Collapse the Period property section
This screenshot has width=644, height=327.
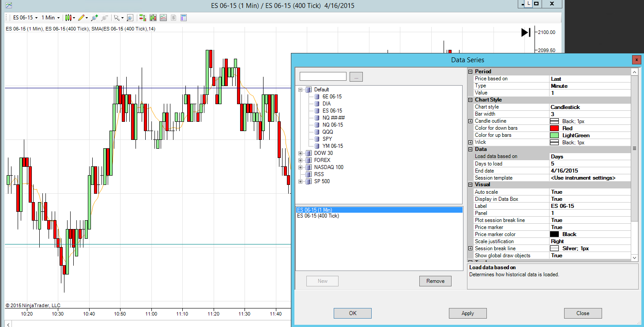[471, 71]
